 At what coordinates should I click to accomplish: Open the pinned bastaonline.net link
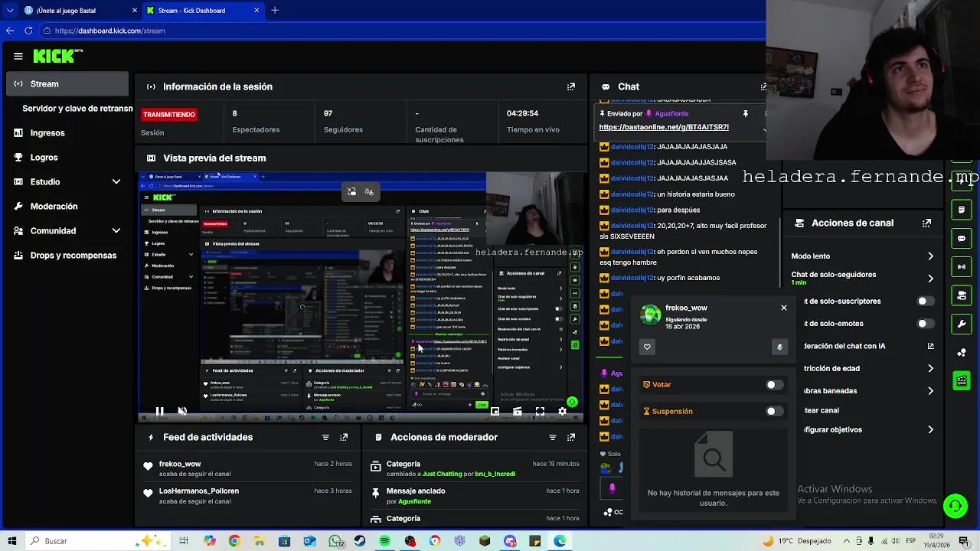(664, 127)
